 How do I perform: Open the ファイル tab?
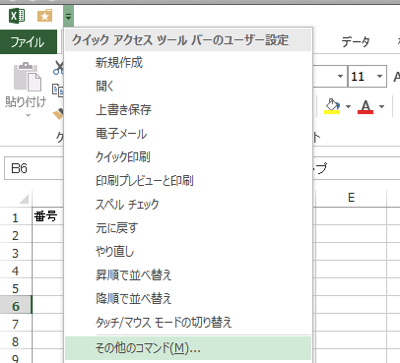click(x=28, y=42)
